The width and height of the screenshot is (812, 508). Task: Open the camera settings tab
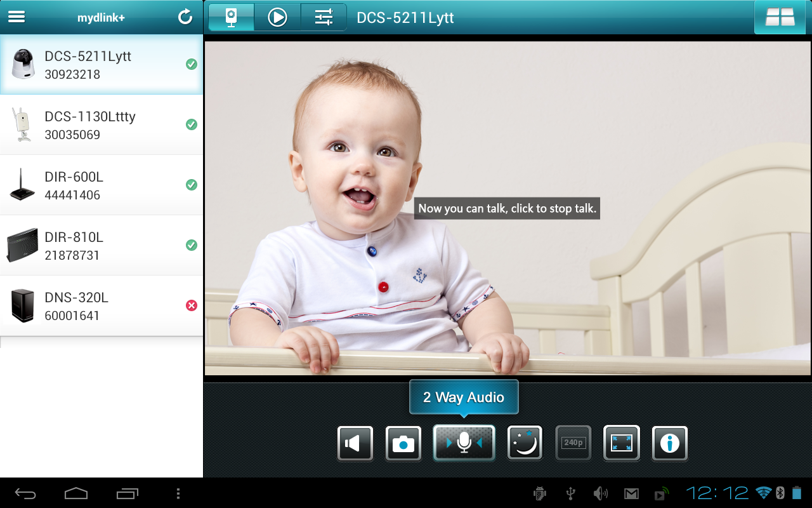point(324,17)
